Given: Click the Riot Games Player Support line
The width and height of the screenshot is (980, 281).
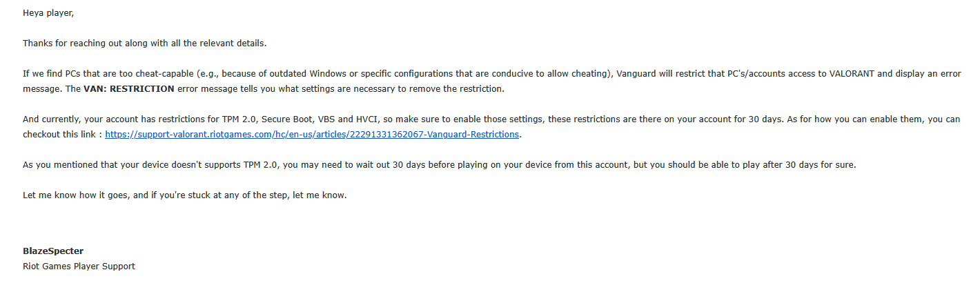Looking at the screenshot, I should (79, 266).
